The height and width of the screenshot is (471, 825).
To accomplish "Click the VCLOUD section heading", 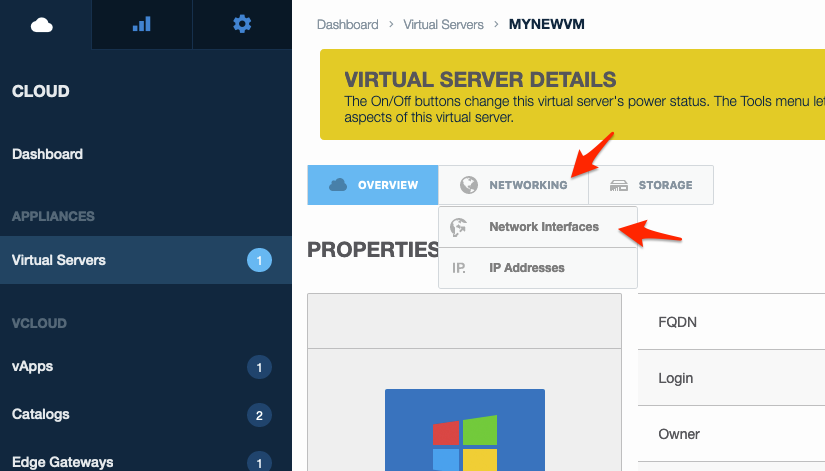I will [x=39, y=323].
